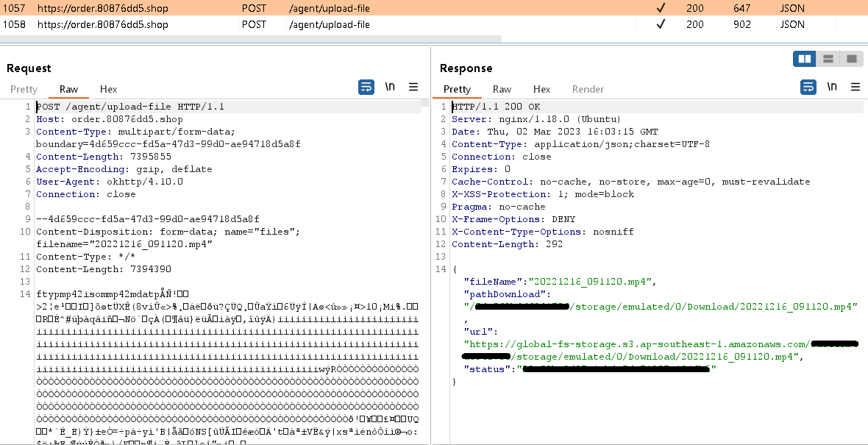Open the Response Raw tab
Screen dimensions: 868x445
502,89
